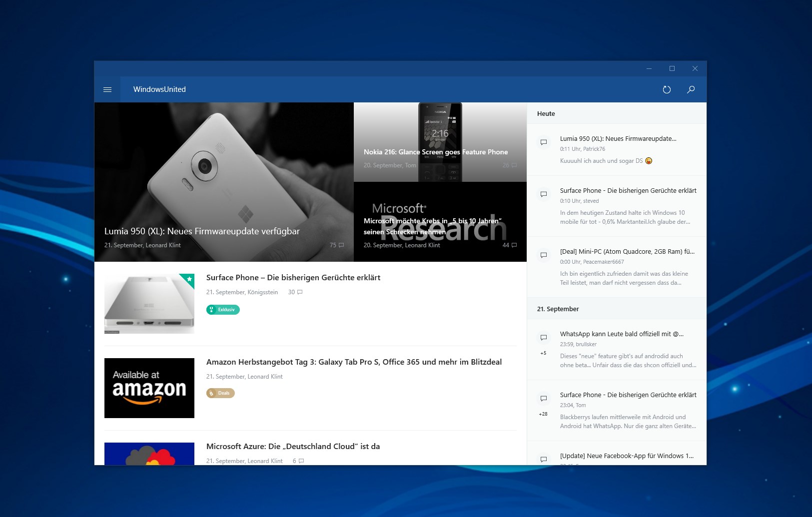Click the star badge on Surface Phone thumbnail
The image size is (812, 517).
pyautogui.click(x=189, y=279)
